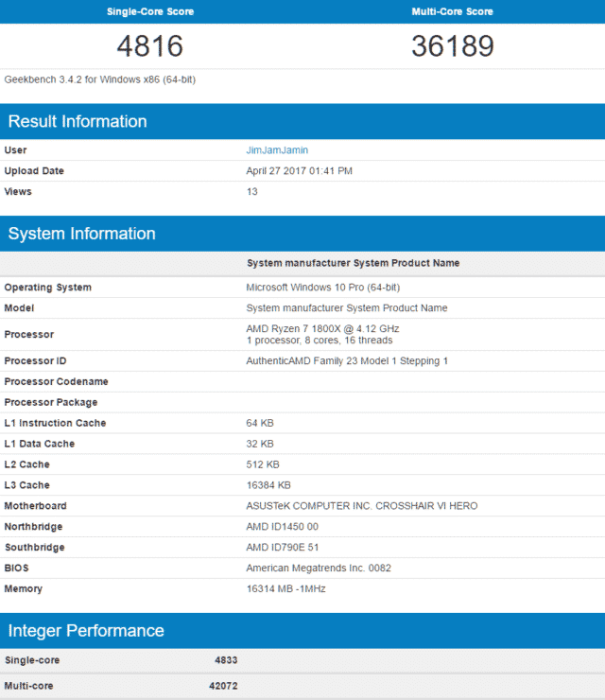
Task: Click the Model row label
Action: 19,308
